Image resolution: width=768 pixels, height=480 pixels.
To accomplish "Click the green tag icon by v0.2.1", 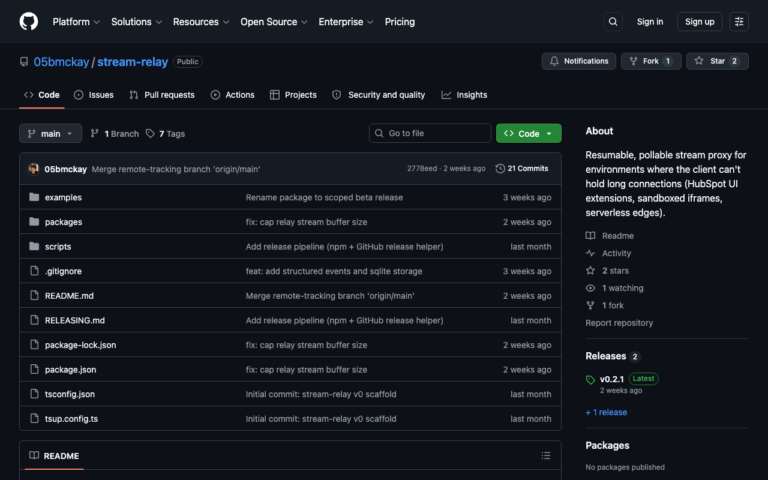I will (x=590, y=380).
